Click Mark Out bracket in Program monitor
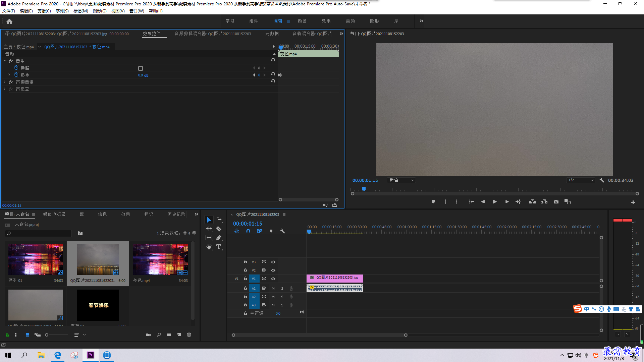644x362 pixels. (x=456, y=202)
